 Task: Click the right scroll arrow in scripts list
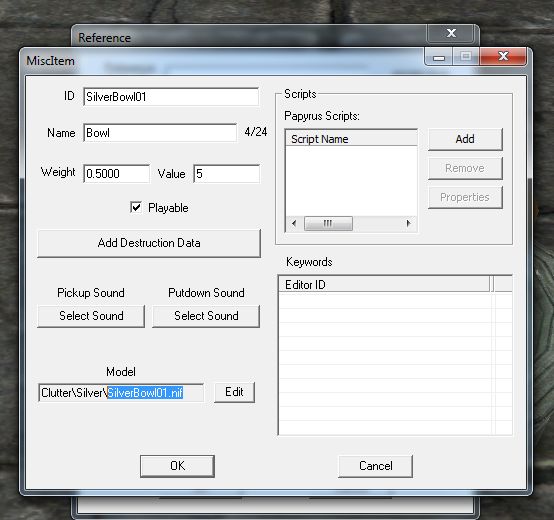pyautogui.click(x=408, y=223)
